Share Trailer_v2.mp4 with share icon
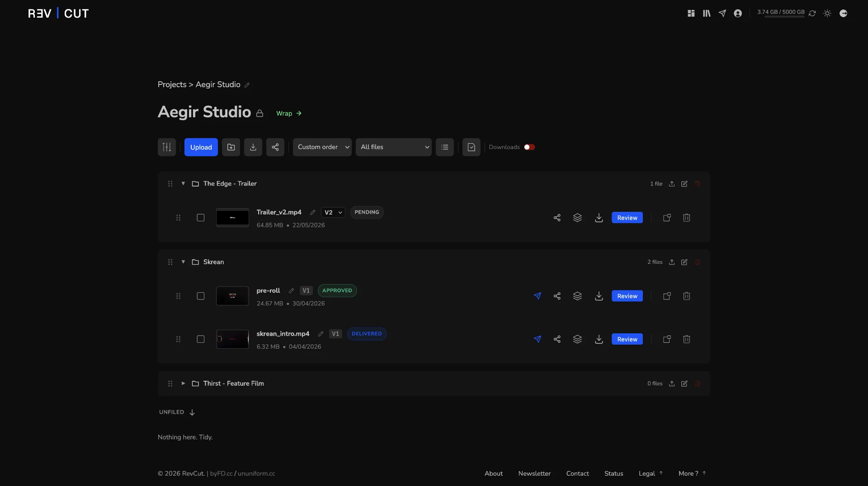The height and width of the screenshot is (486, 868). pos(557,218)
